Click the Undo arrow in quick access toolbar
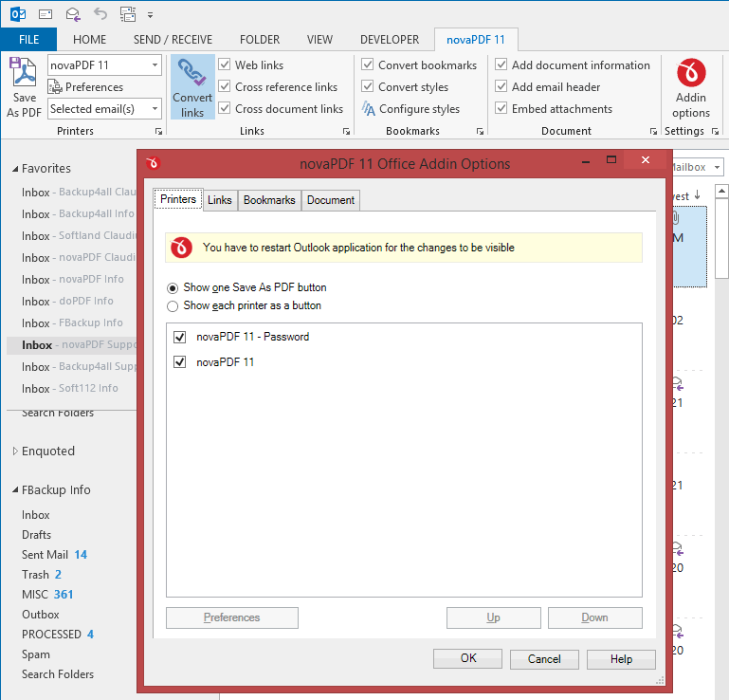The width and height of the screenshot is (729, 700). tap(100, 14)
